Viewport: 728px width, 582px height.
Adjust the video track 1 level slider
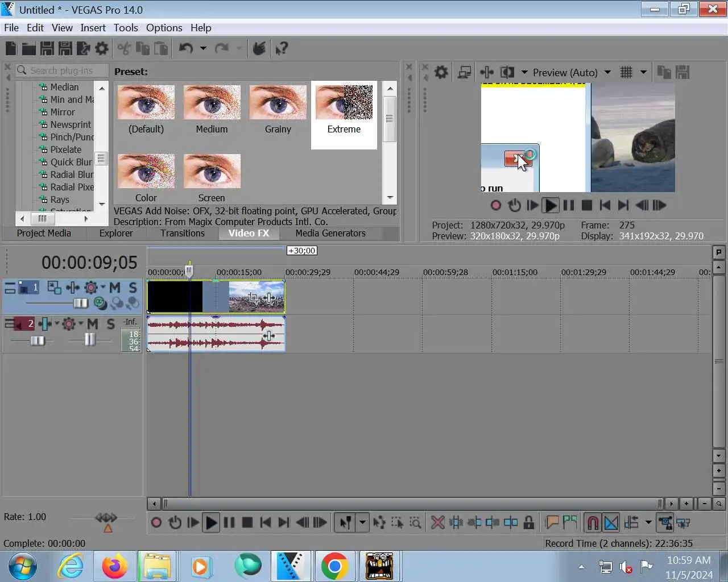click(81, 304)
